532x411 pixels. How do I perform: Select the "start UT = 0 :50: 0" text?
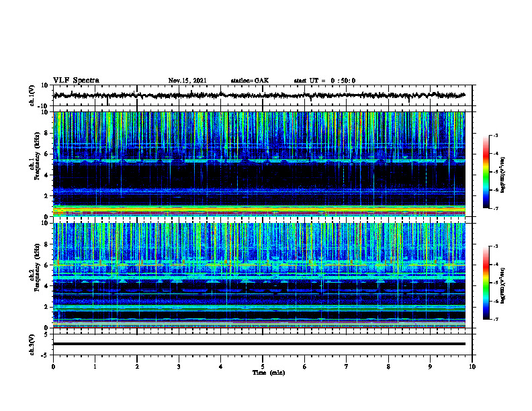(324, 81)
